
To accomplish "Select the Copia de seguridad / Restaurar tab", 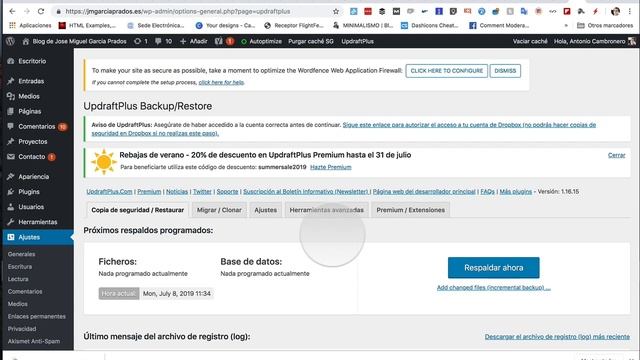I will [x=138, y=210].
